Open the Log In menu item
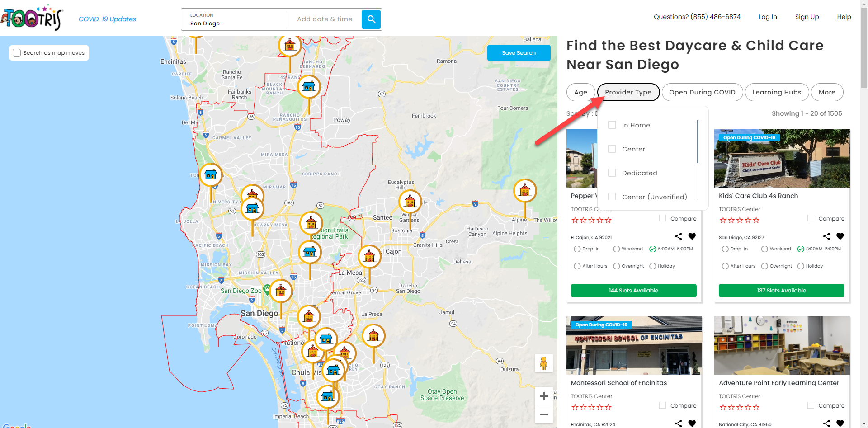This screenshot has height=428, width=868. click(x=768, y=17)
